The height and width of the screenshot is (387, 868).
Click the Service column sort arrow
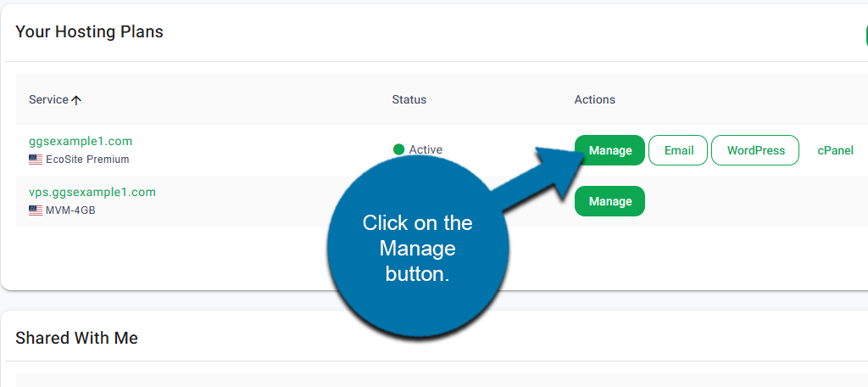(76, 100)
